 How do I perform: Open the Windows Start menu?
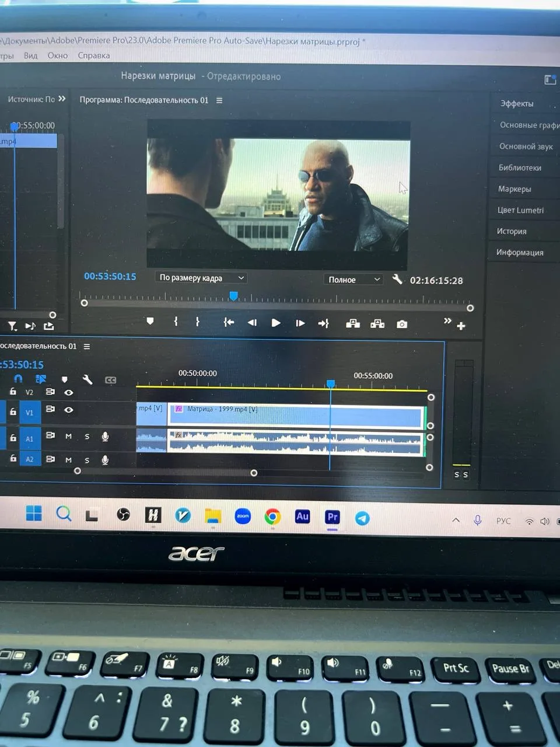[34, 513]
